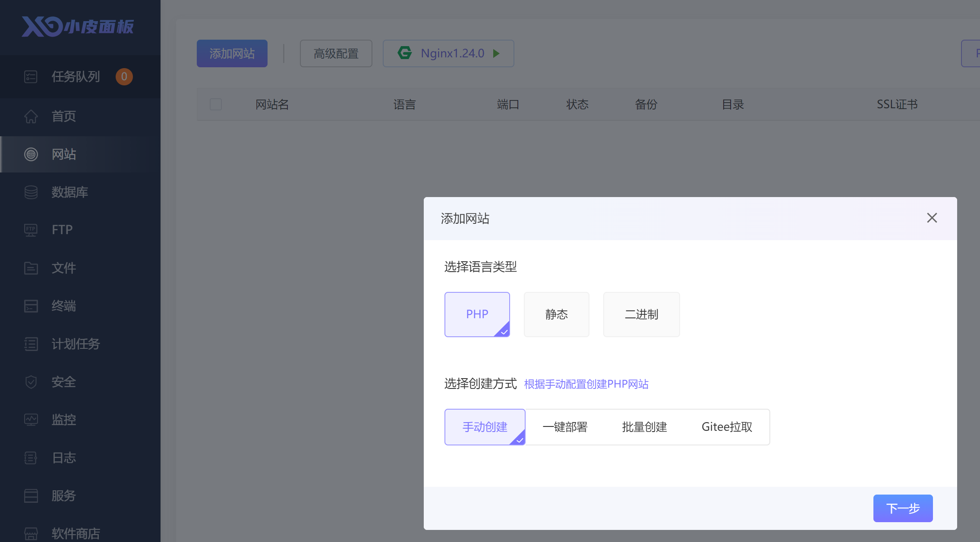980x542 pixels.
Task: Click the 网站名 column header
Action: 272,104
